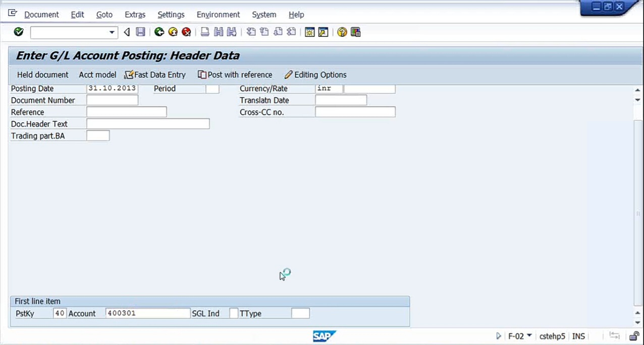Click the vertical scrollbar thumb
644x345 pixels.
[638, 214]
